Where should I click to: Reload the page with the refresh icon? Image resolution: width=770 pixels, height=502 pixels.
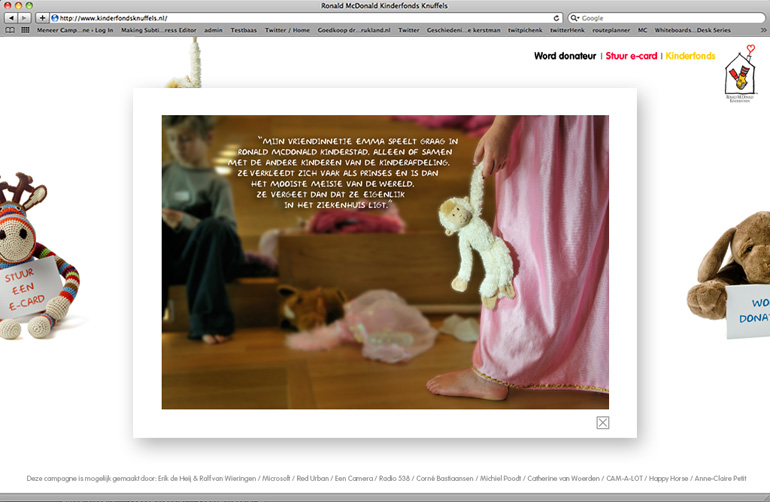pos(556,18)
